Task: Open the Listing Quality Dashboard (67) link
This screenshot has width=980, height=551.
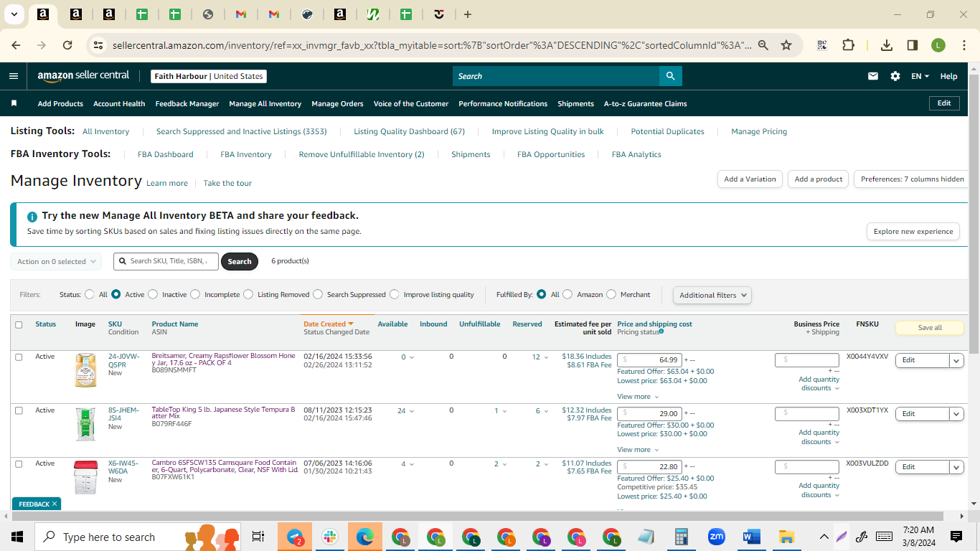Action: [409, 131]
